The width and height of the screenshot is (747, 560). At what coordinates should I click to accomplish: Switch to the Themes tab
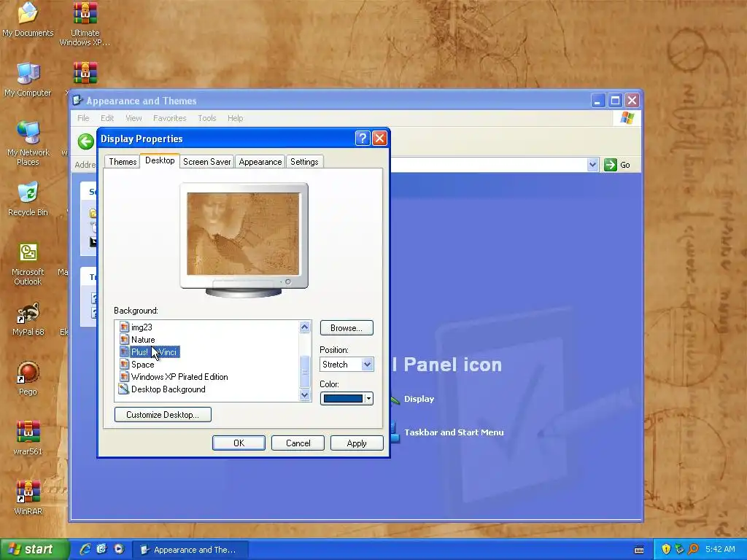[123, 162]
